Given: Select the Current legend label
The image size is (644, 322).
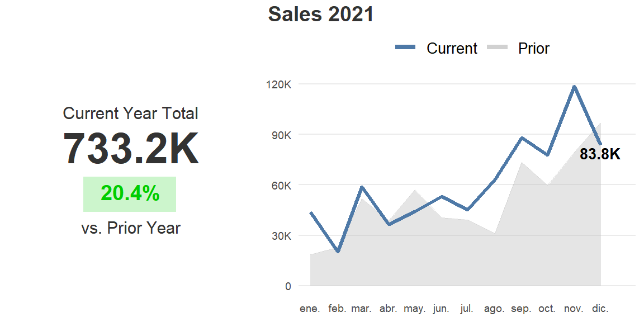Looking at the screenshot, I should [x=452, y=49].
